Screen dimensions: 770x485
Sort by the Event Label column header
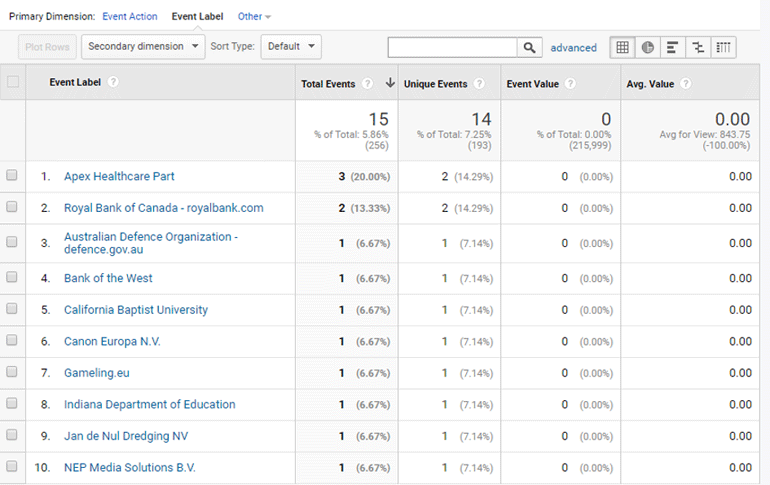(x=75, y=82)
